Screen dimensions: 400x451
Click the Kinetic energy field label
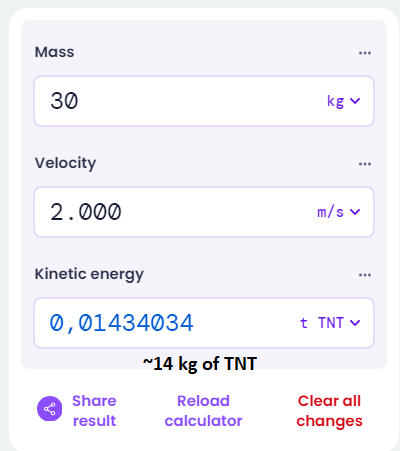[89, 274]
